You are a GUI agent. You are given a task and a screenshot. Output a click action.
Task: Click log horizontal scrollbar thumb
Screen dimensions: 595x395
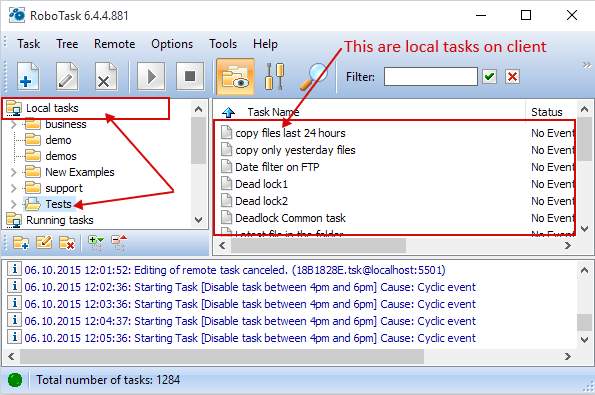coord(222,356)
